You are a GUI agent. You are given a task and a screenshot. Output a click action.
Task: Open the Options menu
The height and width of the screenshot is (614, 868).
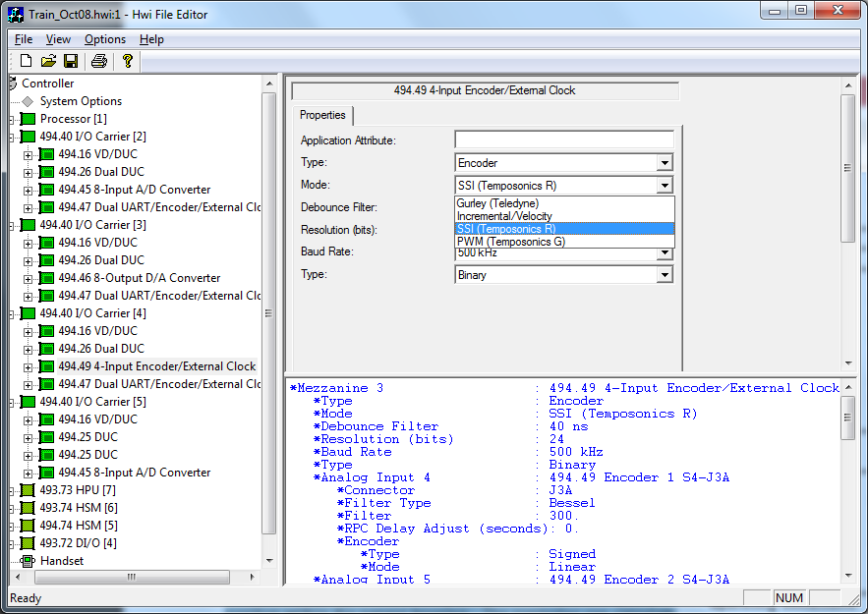[x=105, y=39]
